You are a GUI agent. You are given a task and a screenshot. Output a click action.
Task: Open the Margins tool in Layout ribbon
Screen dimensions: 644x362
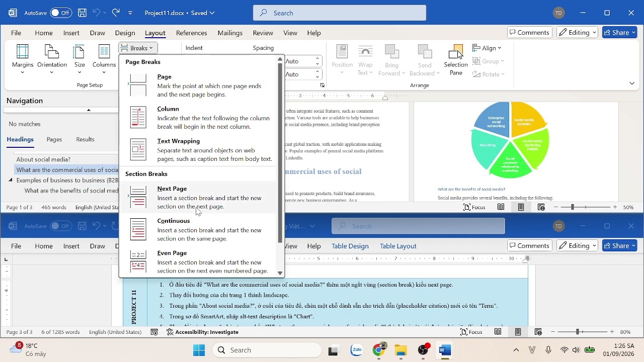23,59
